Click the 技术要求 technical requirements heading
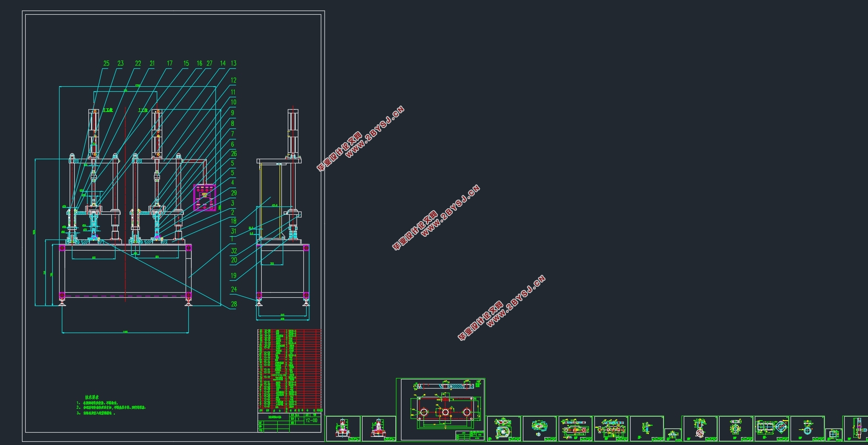The image size is (868, 445). 92,397
